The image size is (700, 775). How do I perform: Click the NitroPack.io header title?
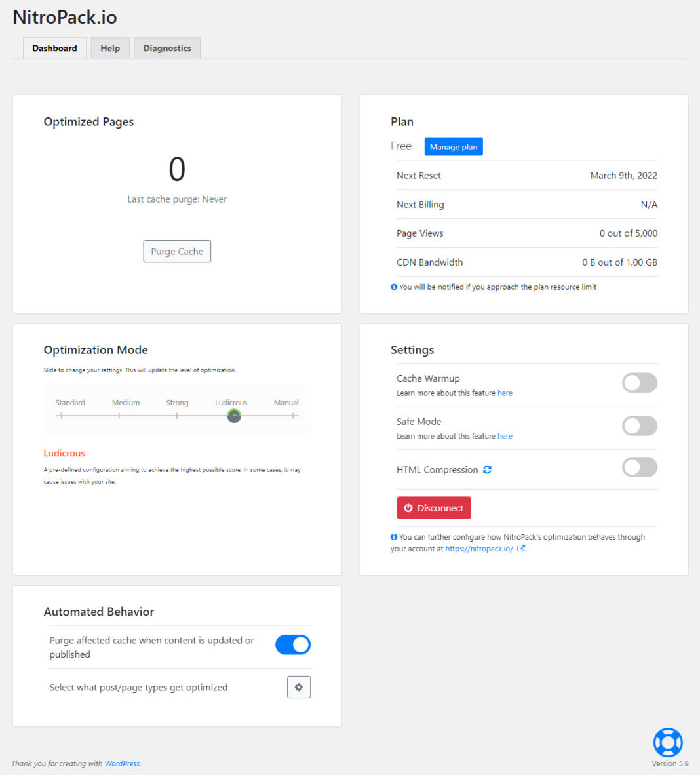64,17
